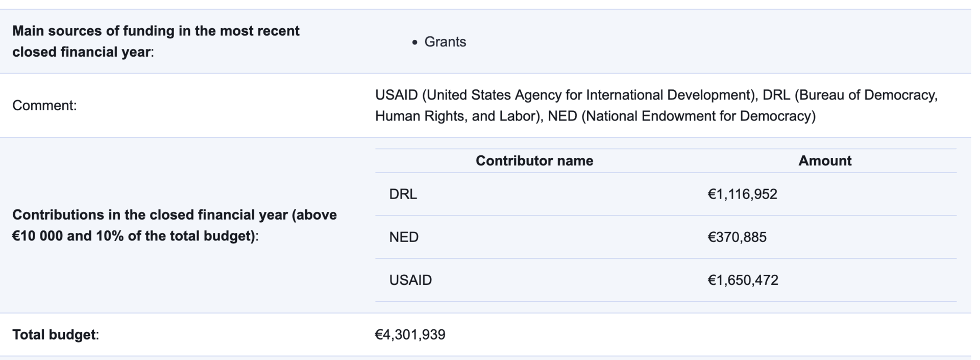Click the USAID funding comment text
This screenshot has height=360, width=980.
pyautogui.click(x=656, y=106)
